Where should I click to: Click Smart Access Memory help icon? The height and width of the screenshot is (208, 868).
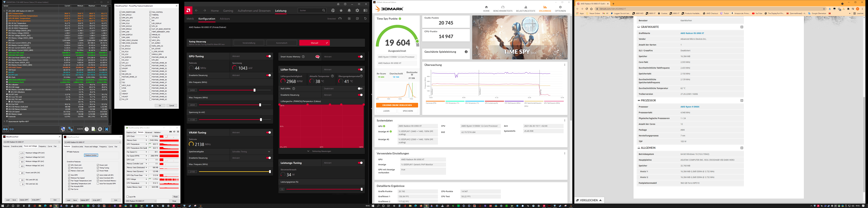tap(303, 56)
